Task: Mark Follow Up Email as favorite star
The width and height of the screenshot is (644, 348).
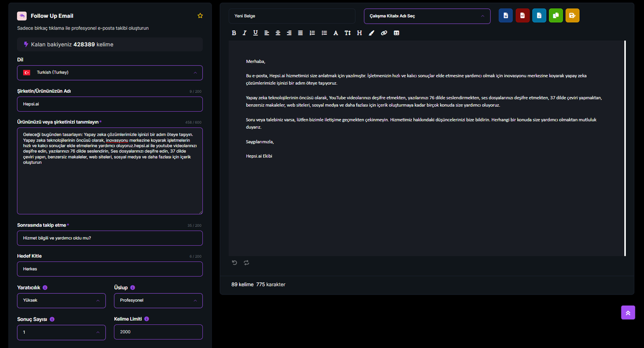Action: tap(200, 16)
